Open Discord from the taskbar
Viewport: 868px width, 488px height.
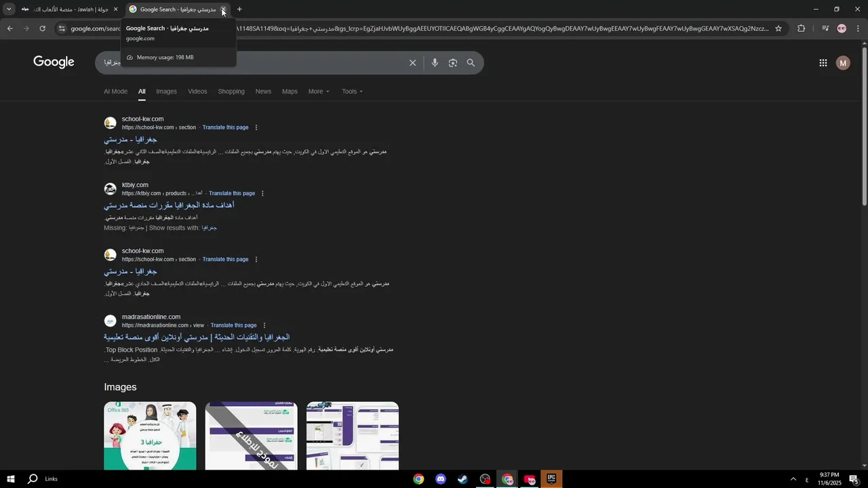point(441,479)
